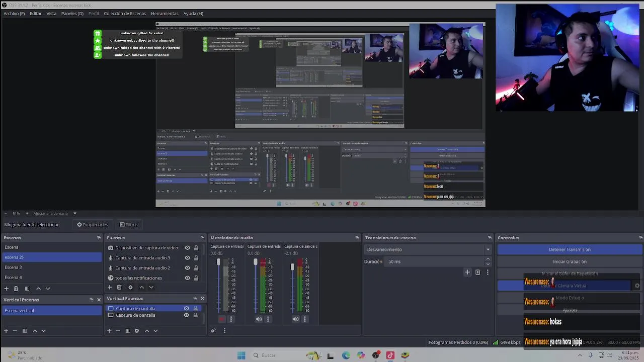Open gear settings in Vertical Fuentes toolbar
644x362 pixels.
click(137, 331)
